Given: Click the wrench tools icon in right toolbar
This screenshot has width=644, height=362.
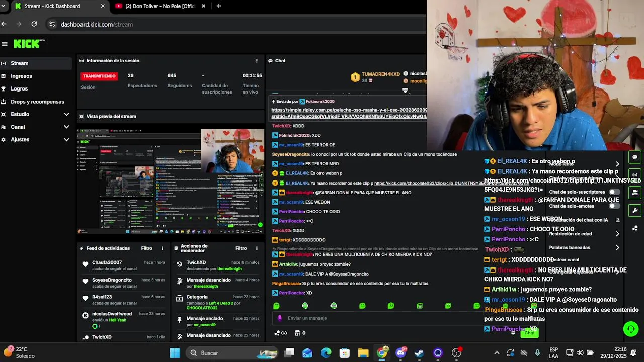Looking at the screenshot, I should [x=635, y=211].
